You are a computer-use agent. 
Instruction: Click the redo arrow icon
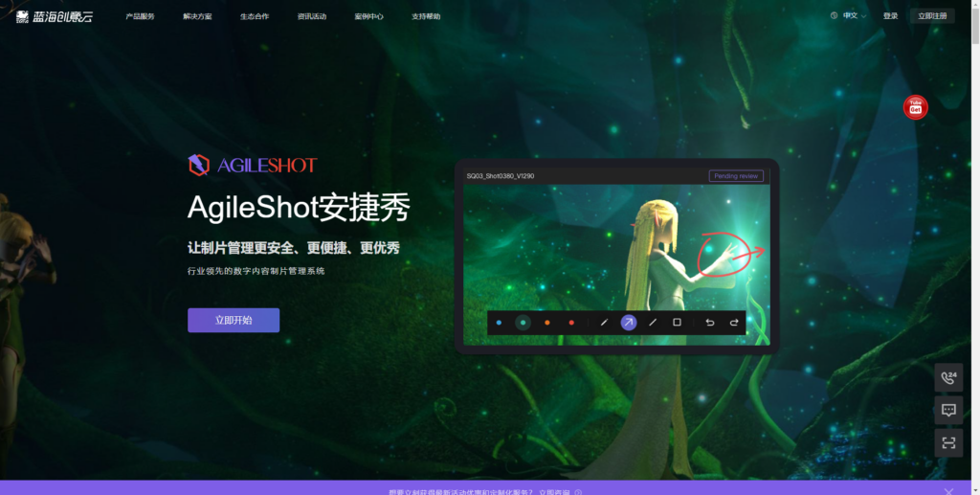(734, 323)
